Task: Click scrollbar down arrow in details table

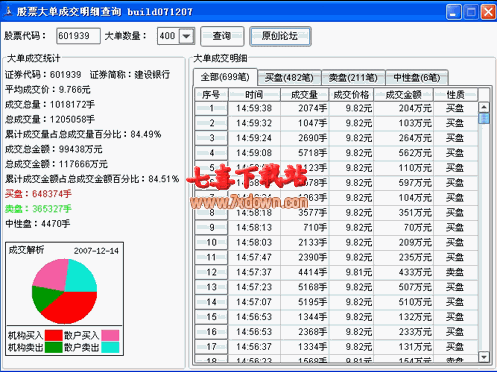Action: coord(484,357)
